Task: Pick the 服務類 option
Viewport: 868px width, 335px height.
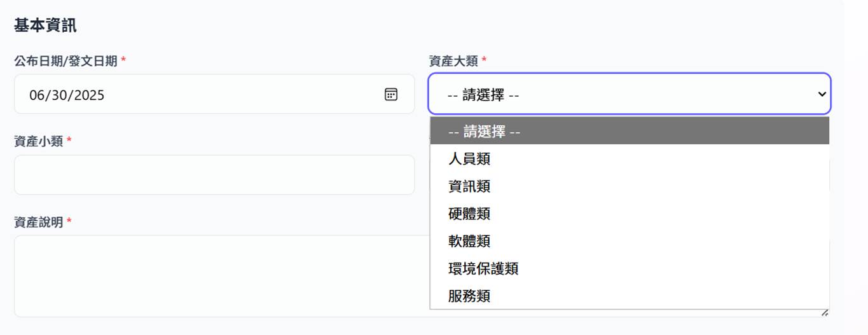Action: click(469, 296)
